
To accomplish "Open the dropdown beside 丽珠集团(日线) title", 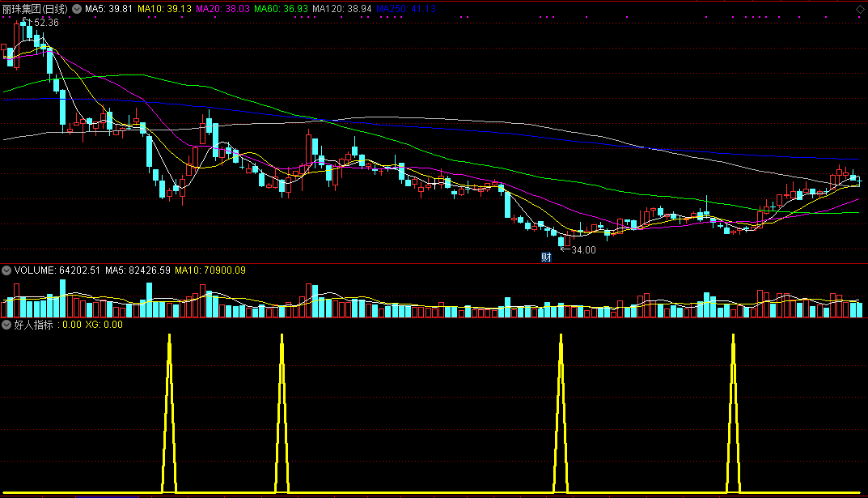I will pos(77,9).
